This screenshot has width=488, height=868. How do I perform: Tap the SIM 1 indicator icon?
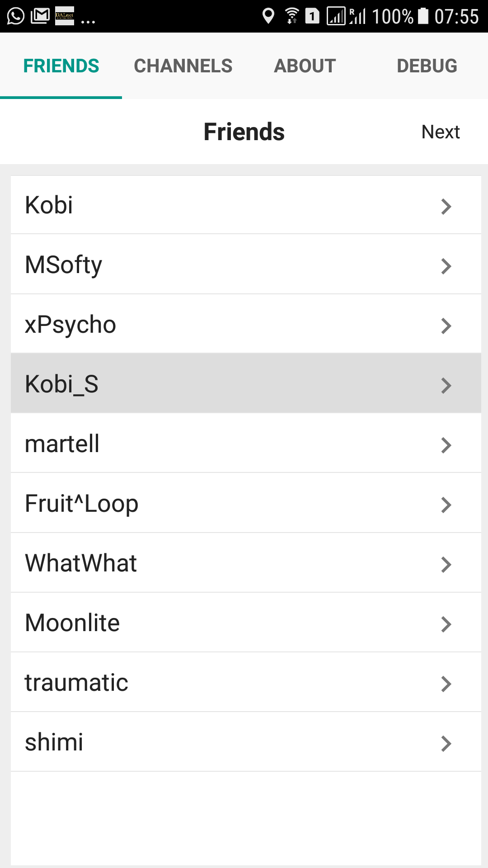coord(312,16)
